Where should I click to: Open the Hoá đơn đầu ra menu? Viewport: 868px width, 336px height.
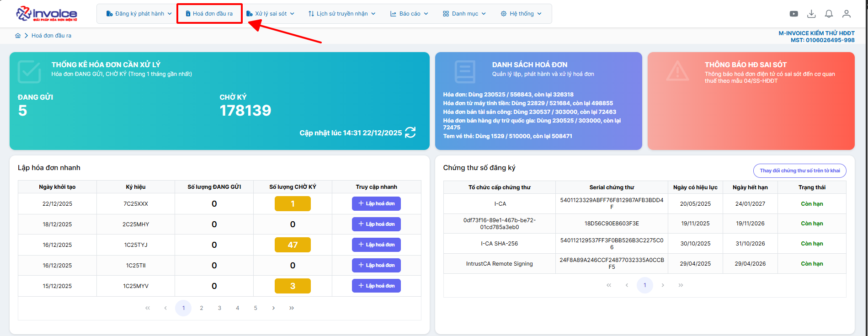pos(209,14)
